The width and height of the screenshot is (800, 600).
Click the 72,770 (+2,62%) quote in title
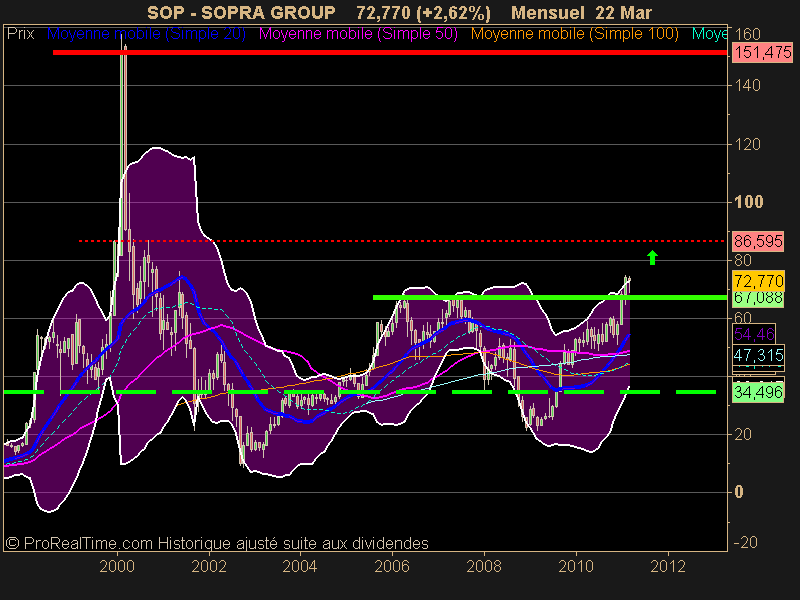point(423,13)
